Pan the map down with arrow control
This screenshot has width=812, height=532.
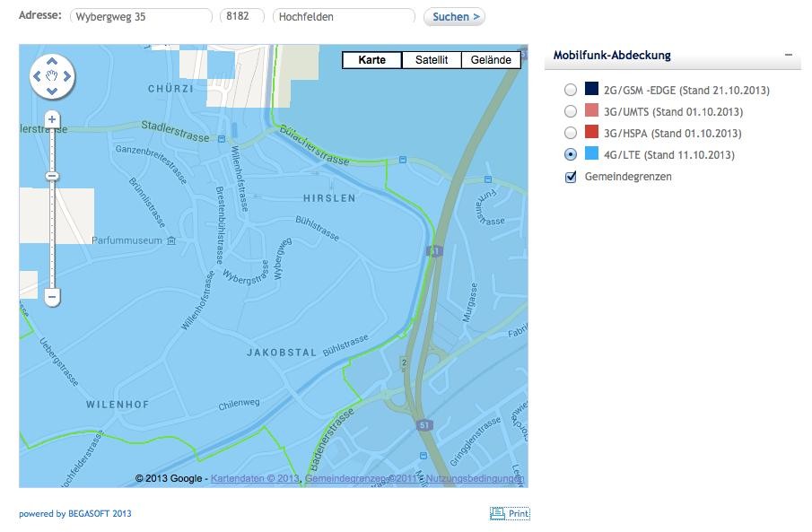click(52, 91)
